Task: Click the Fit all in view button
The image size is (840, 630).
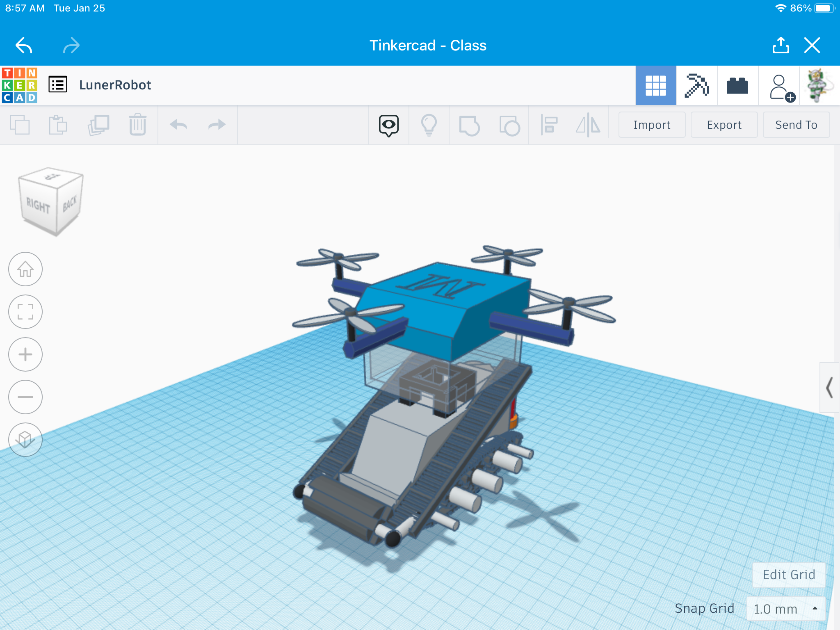Action: point(25,312)
